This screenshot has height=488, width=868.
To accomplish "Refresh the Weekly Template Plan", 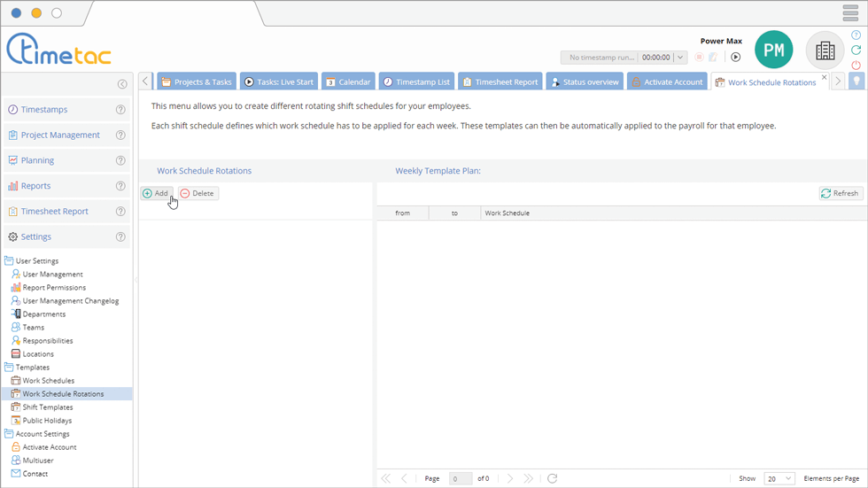I will 841,193.
